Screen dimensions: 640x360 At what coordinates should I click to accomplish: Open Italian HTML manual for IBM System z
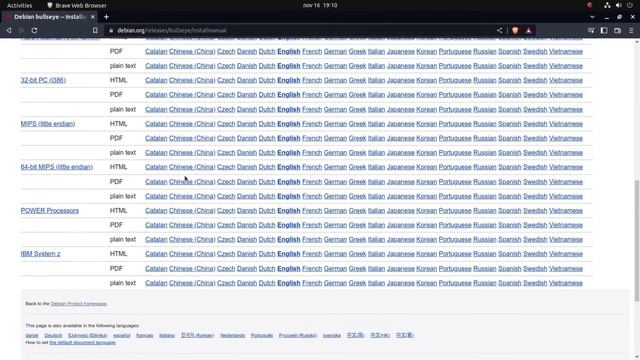point(376,254)
